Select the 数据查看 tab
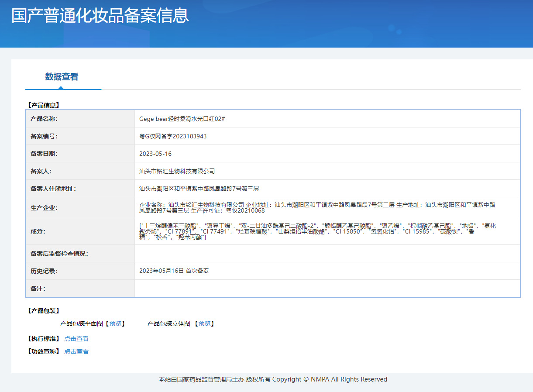Image resolution: width=533 pixels, height=392 pixels. tap(62, 77)
